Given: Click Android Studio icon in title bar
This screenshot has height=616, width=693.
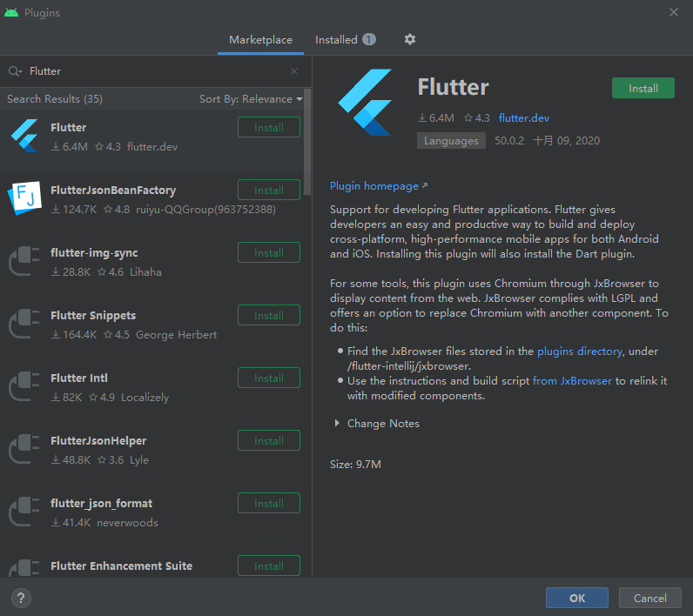Looking at the screenshot, I should pos(11,13).
